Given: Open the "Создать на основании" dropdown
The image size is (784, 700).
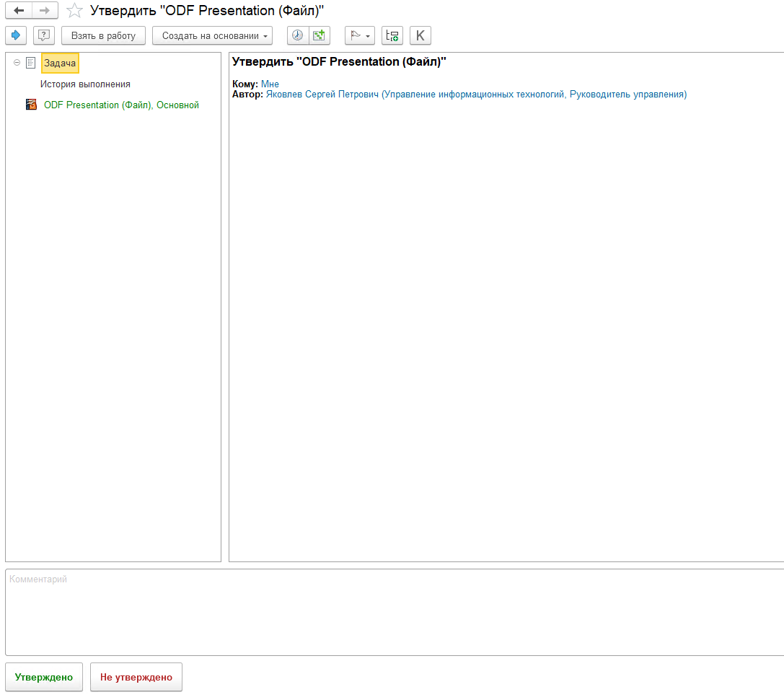Looking at the screenshot, I should (212, 35).
